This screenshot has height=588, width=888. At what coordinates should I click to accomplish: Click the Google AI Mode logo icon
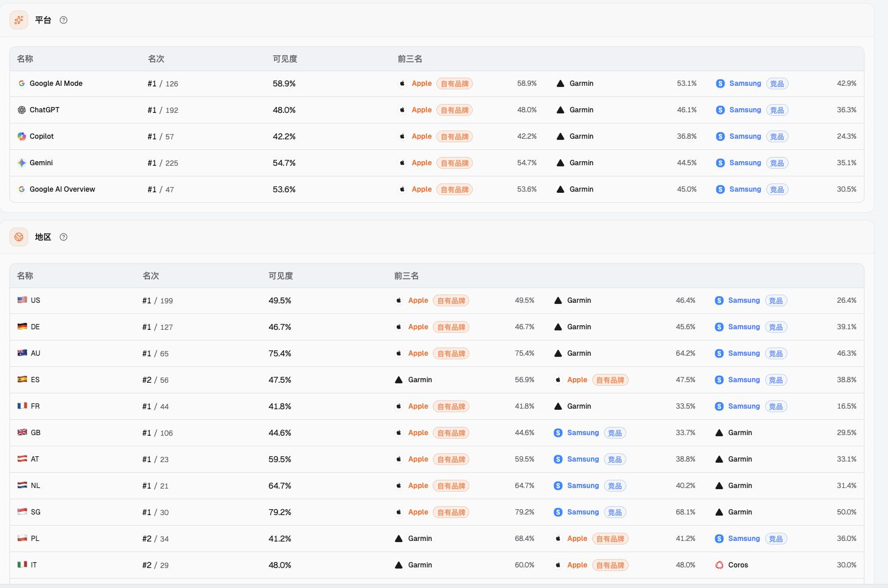[x=22, y=83]
